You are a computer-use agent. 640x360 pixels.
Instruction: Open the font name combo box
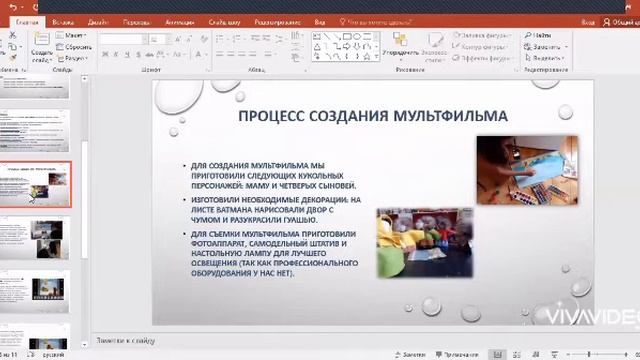click(x=124, y=39)
